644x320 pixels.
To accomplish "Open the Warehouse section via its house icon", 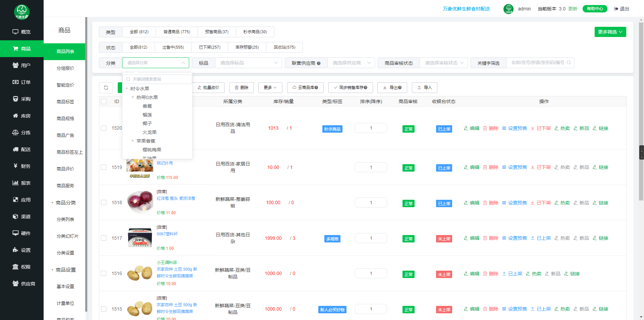I will [15, 116].
